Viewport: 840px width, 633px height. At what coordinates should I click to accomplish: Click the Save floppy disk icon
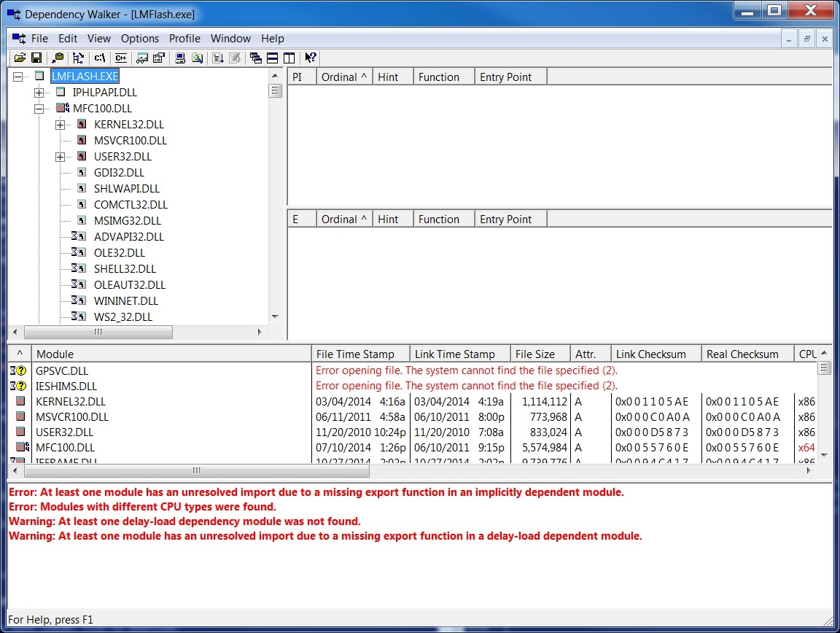(x=36, y=58)
